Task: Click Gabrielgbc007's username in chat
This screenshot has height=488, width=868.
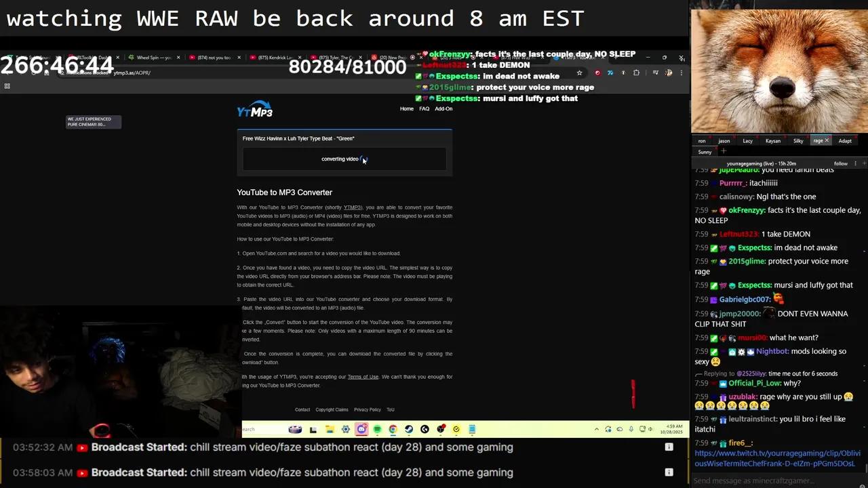Action: pyautogui.click(x=745, y=299)
